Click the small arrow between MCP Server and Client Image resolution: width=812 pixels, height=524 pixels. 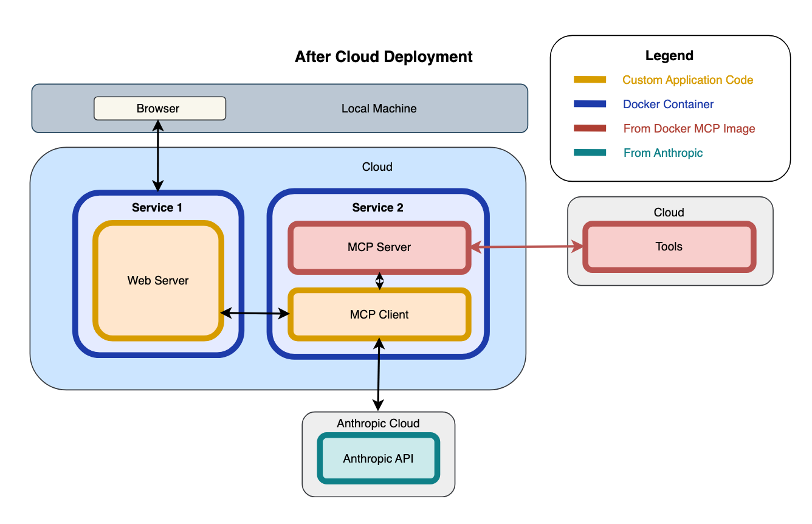pos(380,280)
